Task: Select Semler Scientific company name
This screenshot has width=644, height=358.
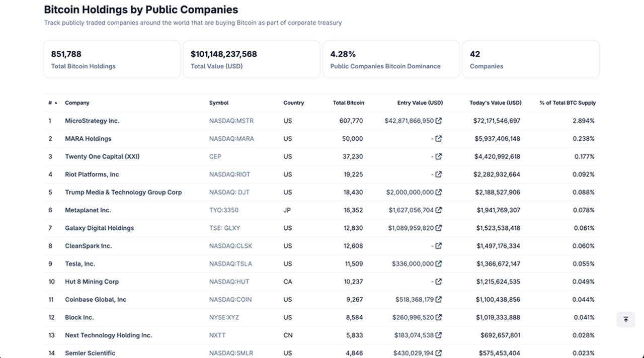Action: point(90,353)
